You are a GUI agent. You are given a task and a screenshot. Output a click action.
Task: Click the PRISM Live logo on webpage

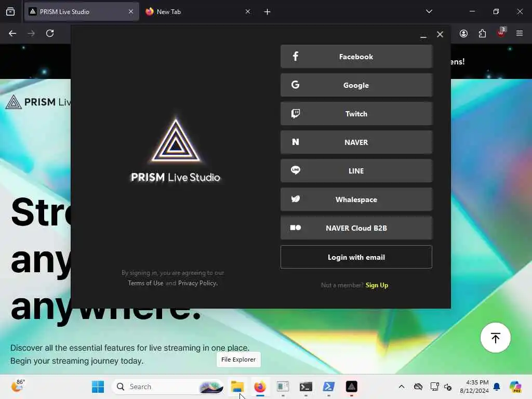[x=38, y=102]
